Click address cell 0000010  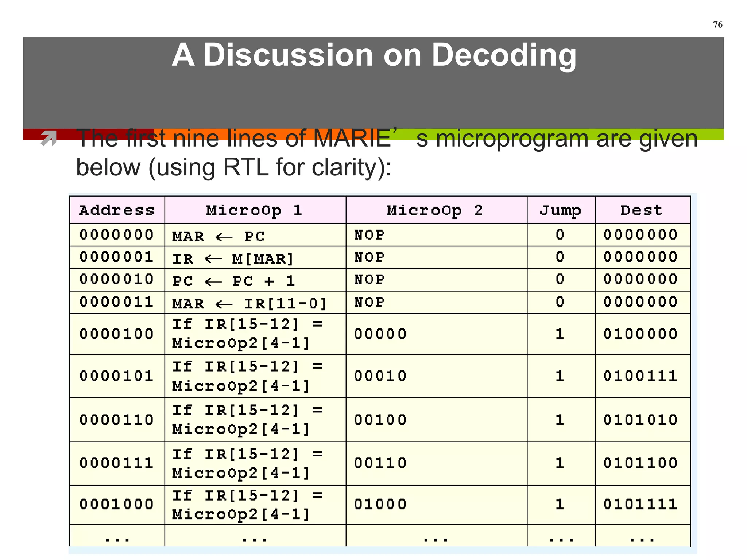click(117, 280)
